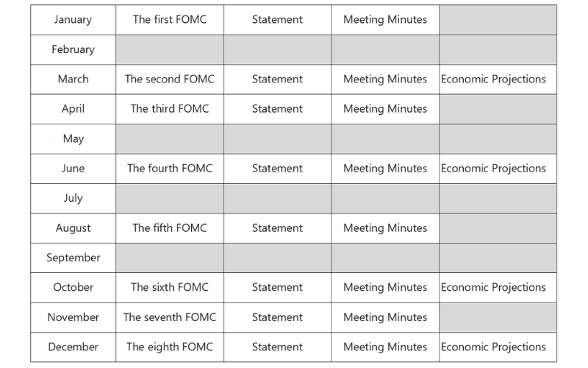Select 'The sixth FOMC' cell

click(170, 288)
